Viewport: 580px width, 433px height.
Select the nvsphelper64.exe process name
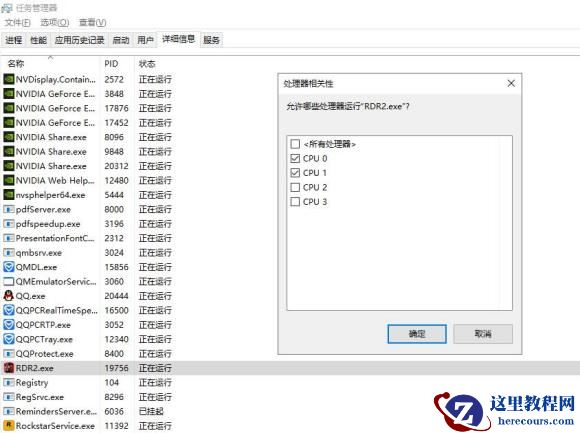[x=50, y=195]
